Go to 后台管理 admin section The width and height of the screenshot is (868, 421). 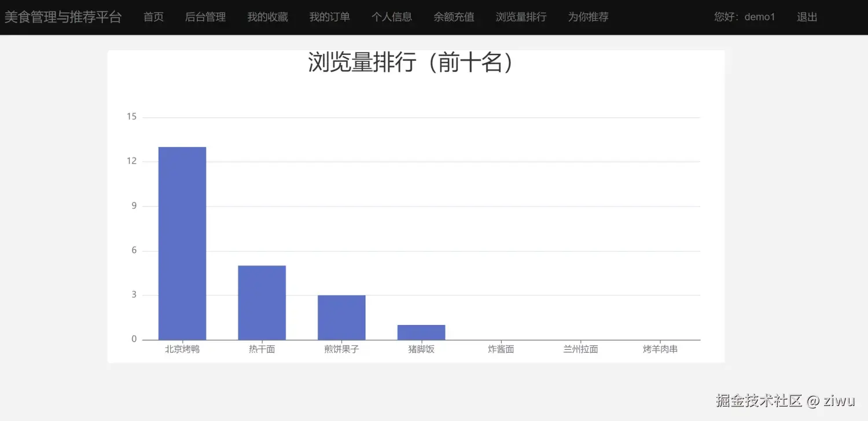click(205, 17)
